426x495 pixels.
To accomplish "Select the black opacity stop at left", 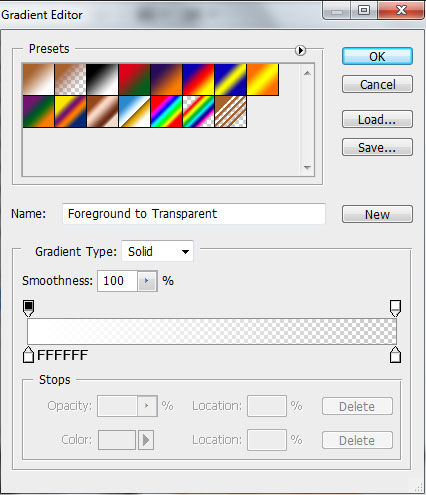I will pos(29,308).
